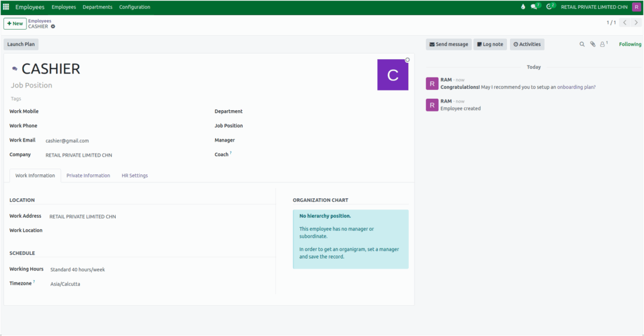Open the Department dropdown field
This screenshot has width=644, height=336.
click(x=328, y=111)
